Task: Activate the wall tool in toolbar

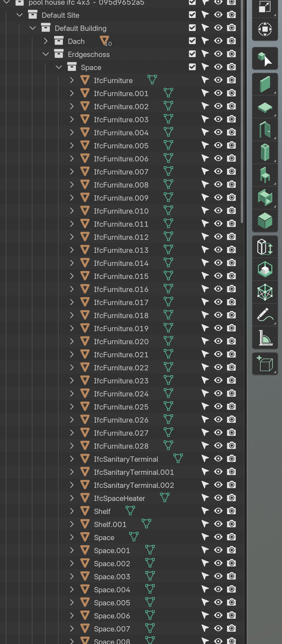Action: click(x=264, y=84)
